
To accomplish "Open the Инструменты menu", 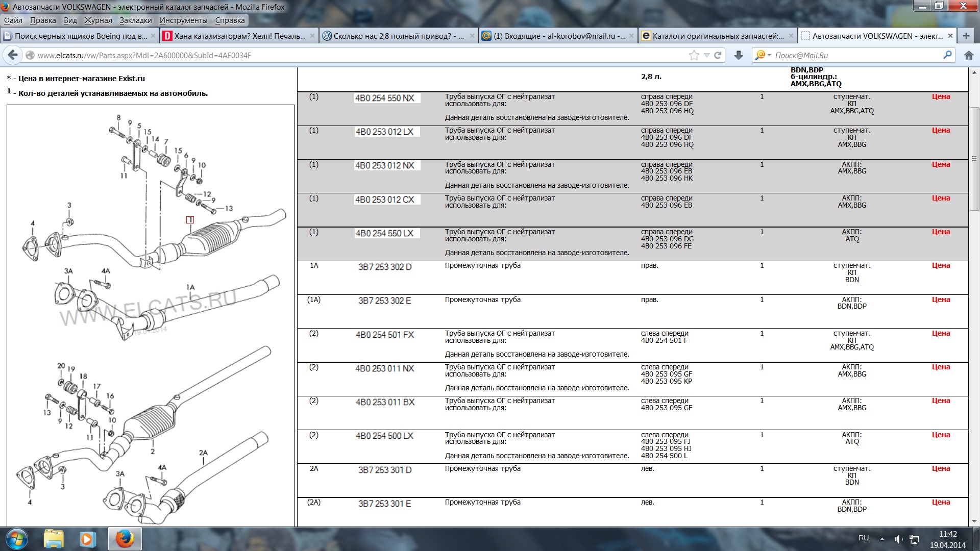I will pos(183,20).
